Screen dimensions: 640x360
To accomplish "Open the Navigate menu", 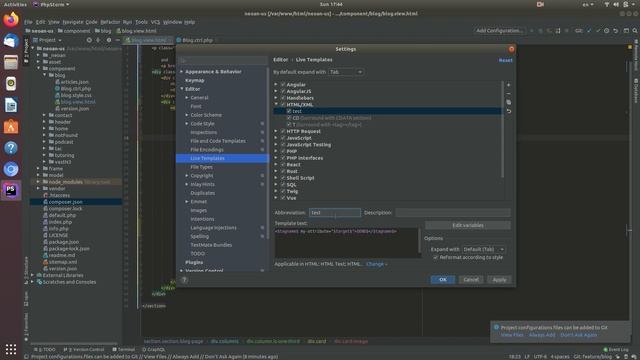I will click(x=73, y=22).
